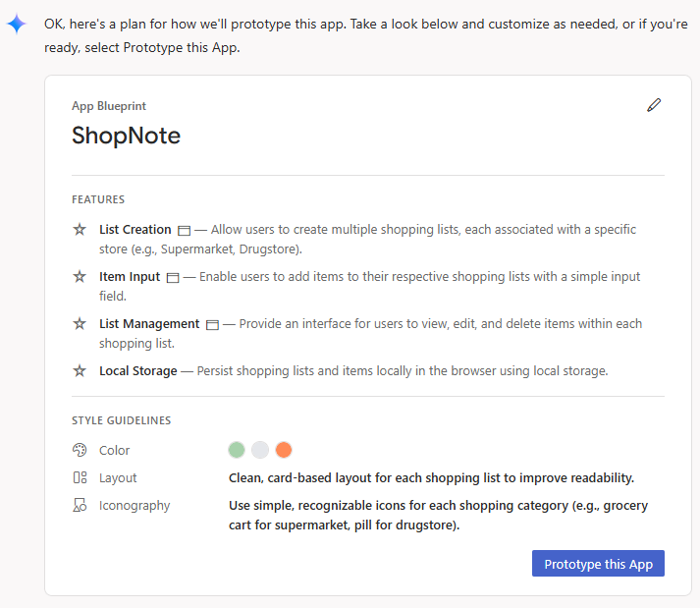
Task: Click the List Creation feature name
Action: pos(135,230)
